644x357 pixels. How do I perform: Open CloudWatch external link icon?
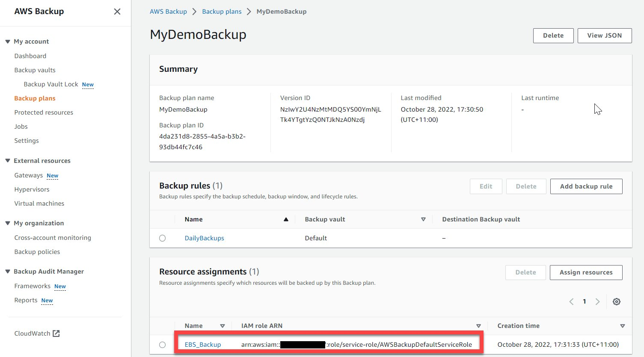[x=56, y=333]
